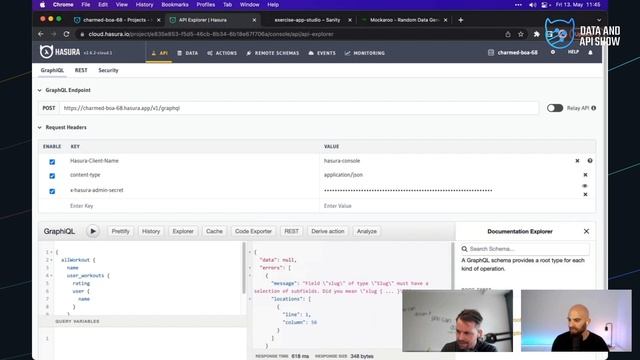Uncheck the Hasura-Client-Name header checkbox
This screenshot has width=640, height=360.
(x=52, y=162)
